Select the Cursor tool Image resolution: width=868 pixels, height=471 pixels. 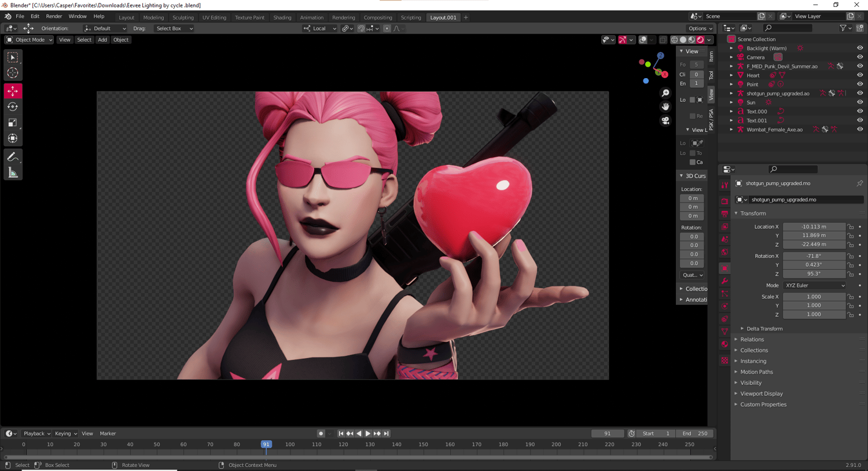13,73
